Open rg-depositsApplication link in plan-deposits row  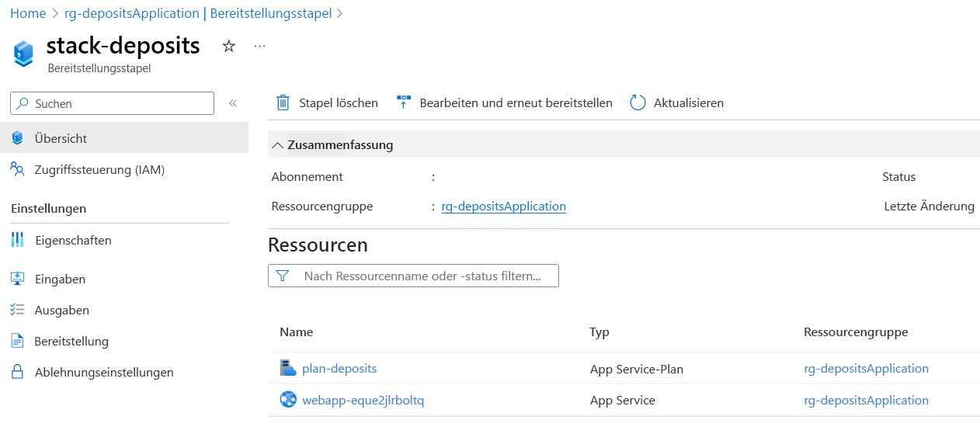866,369
